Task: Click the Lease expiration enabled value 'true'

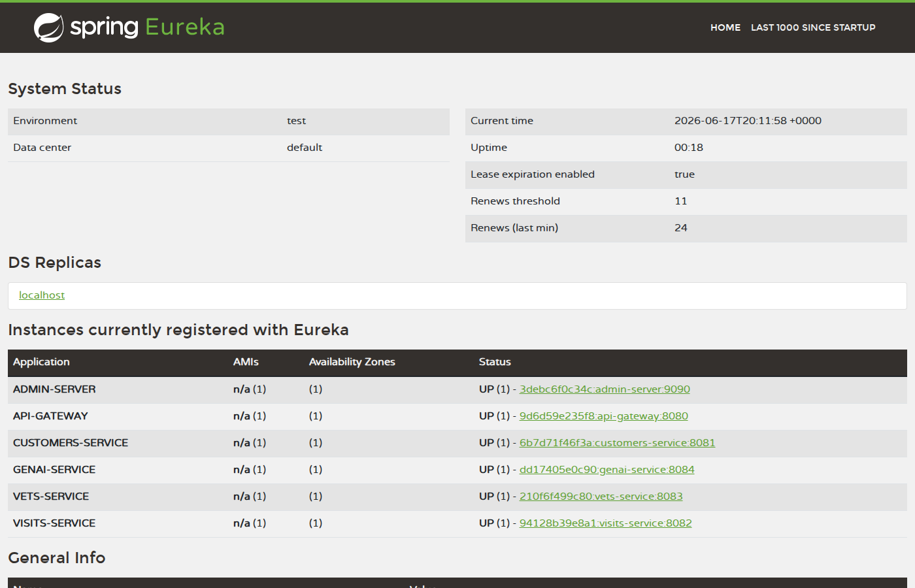Action: pos(684,174)
